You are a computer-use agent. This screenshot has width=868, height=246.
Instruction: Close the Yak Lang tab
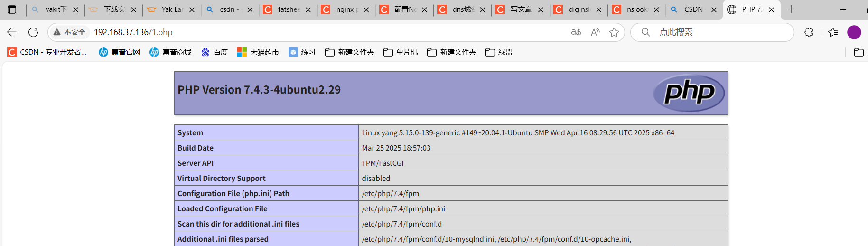point(192,9)
